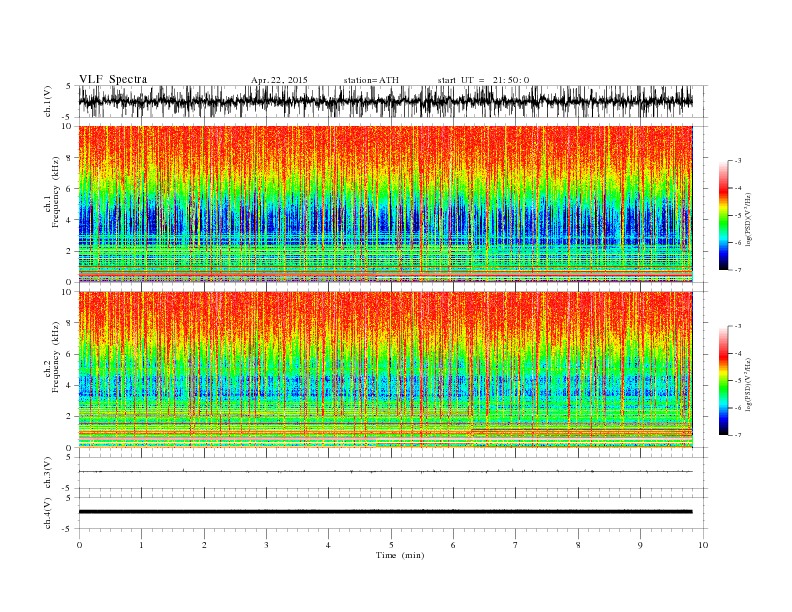This screenshot has width=792, height=612.
Task: Click the ch.2 spectrogram panel
Action: (x=385, y=369)
